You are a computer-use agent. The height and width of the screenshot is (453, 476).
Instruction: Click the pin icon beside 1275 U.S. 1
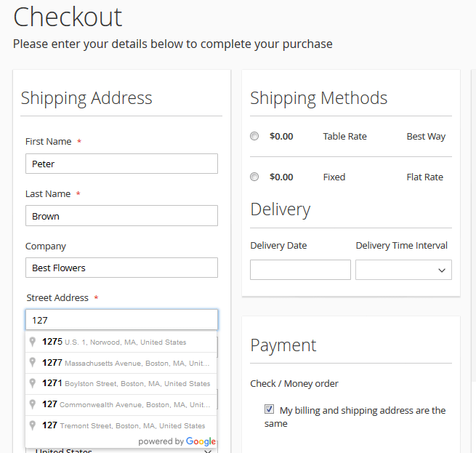point(32,342)
